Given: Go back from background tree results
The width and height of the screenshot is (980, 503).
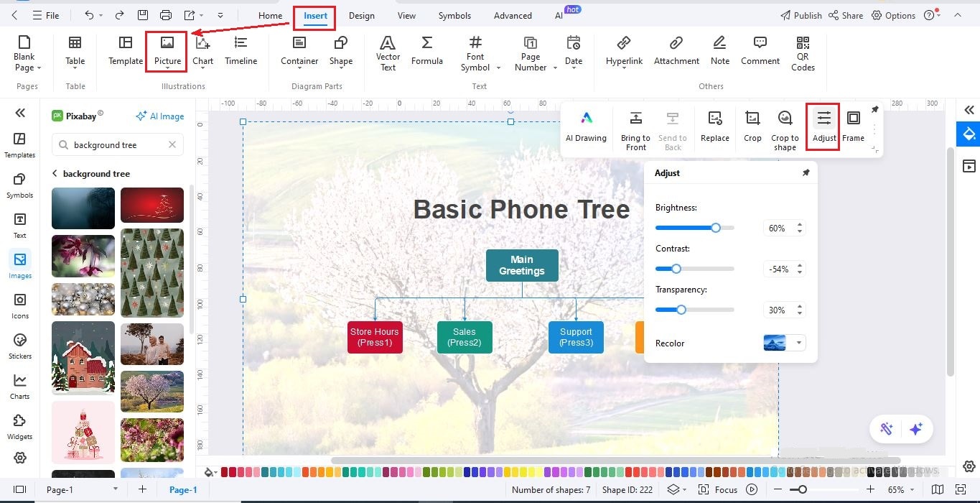Looking at the screenshot, I should [x=55, y=173].
